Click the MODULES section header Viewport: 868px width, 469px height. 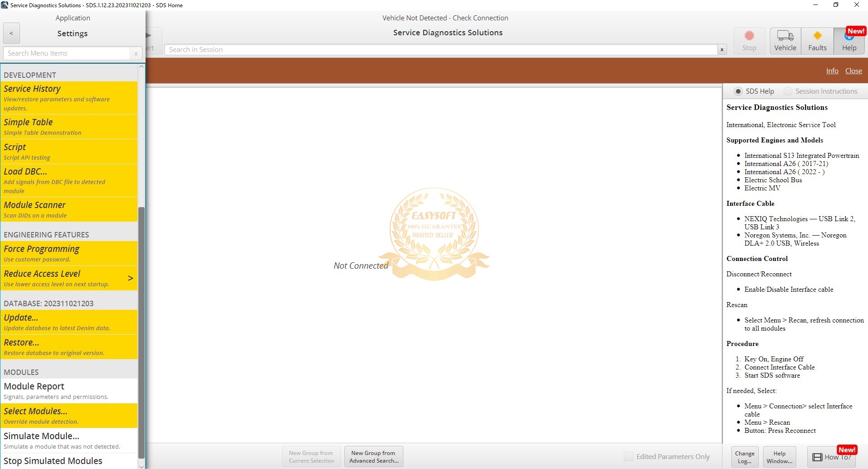click(x=21, y=372)
